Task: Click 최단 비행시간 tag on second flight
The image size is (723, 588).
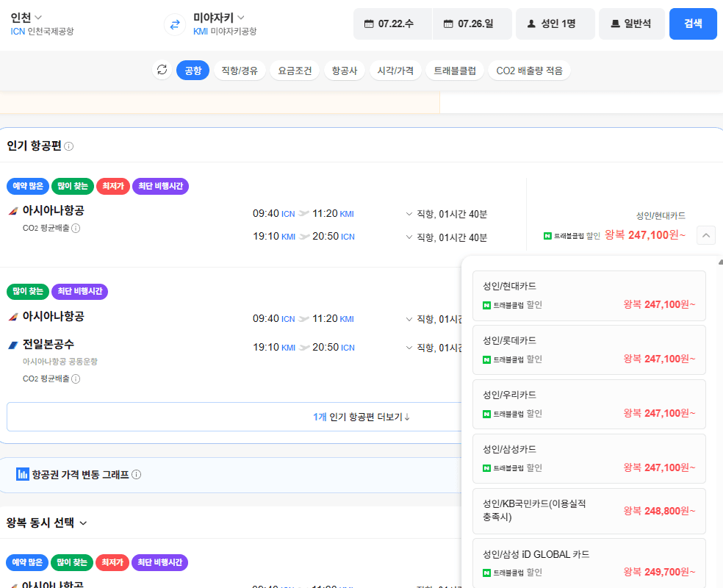Action: tap(79, 292)
